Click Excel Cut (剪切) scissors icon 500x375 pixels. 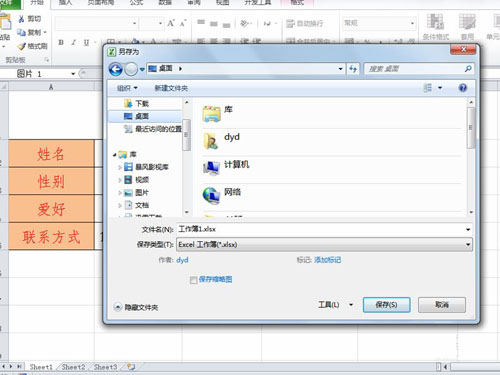tap(21, 19)
